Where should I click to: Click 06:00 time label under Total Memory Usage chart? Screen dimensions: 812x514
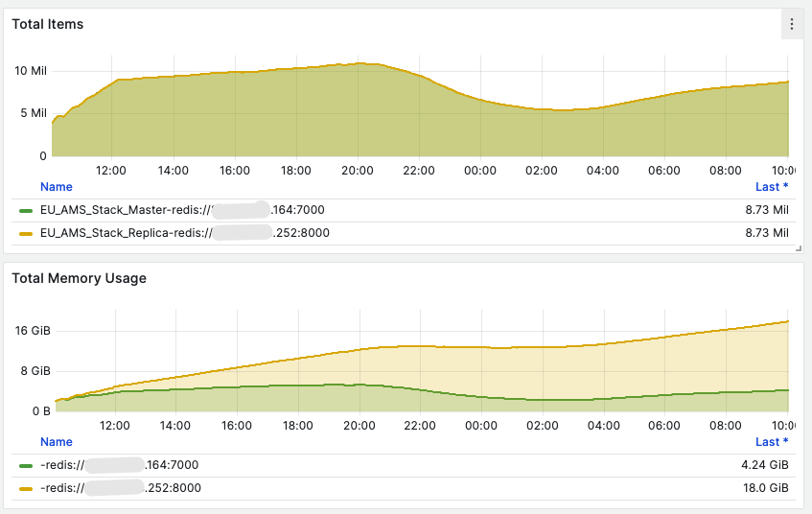[664, 426]
